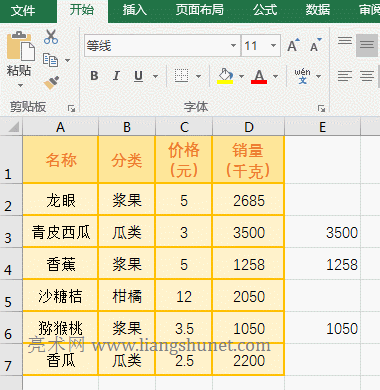Expand underline style options arrow
The height and width of the screenshot is (390, 380).
155,76
